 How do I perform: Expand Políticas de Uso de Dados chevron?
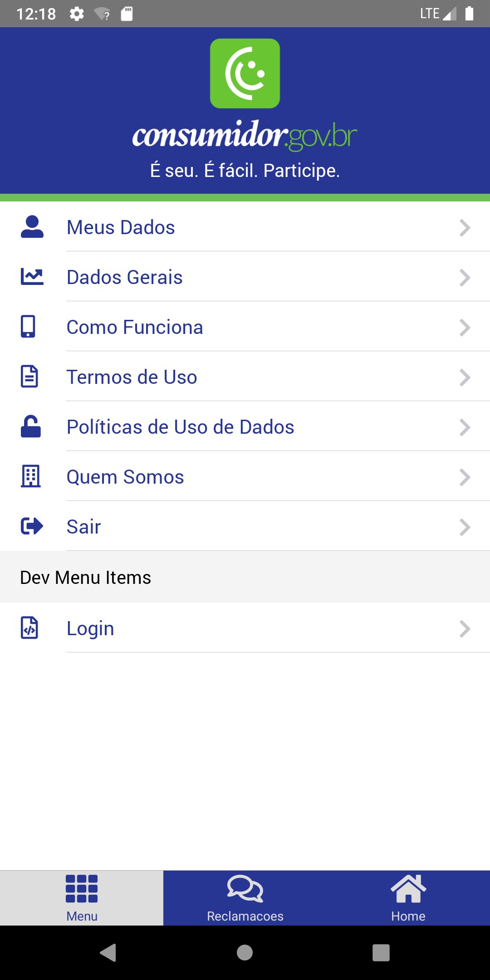click(465, 427)
